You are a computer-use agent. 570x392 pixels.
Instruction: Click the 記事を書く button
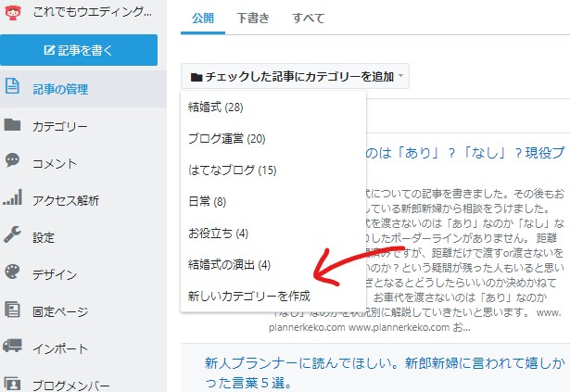point(79,50)
